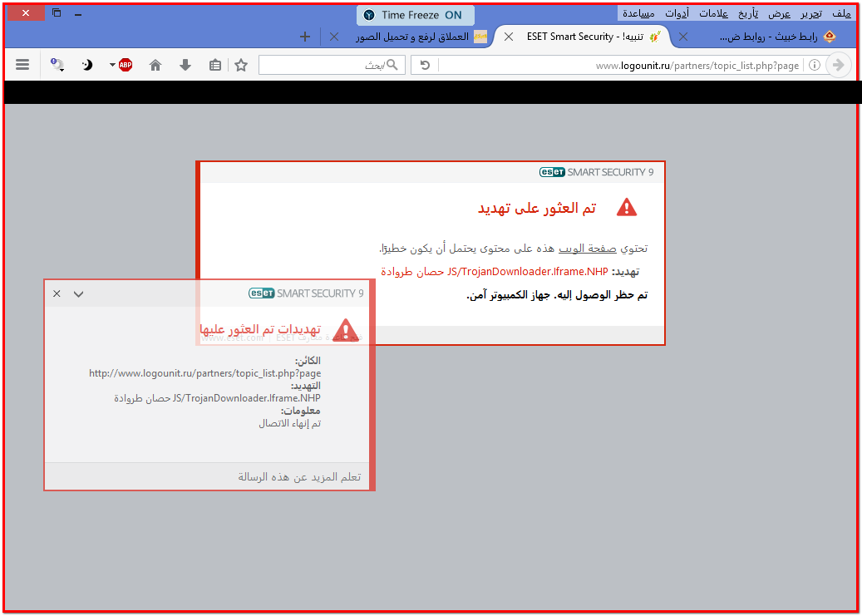Screen dimensions: 862x616
Task: Open the downloads arrow panel
Action: (185, 65)
